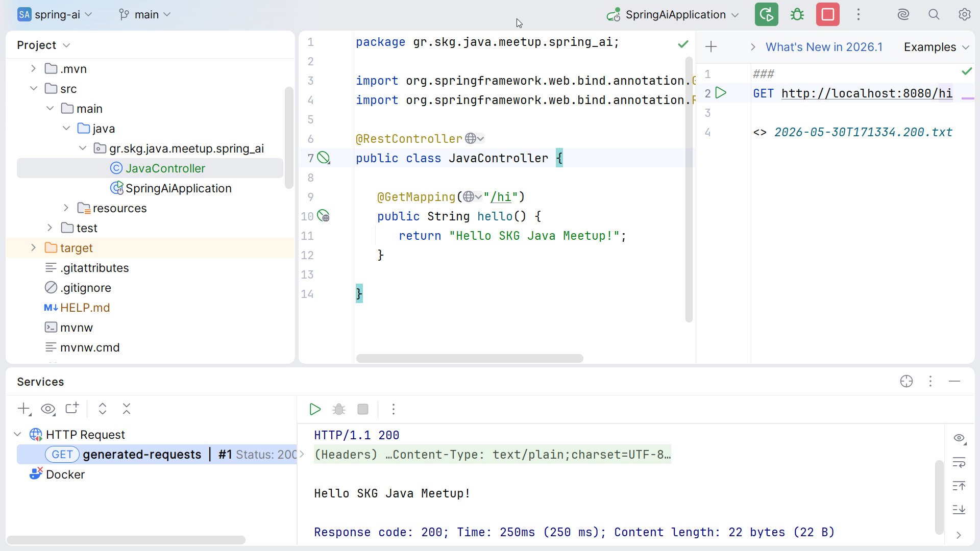Select SpringAiApplication file in tree
The height and width of the screenshot is (551, 980).
click(178, 188)
